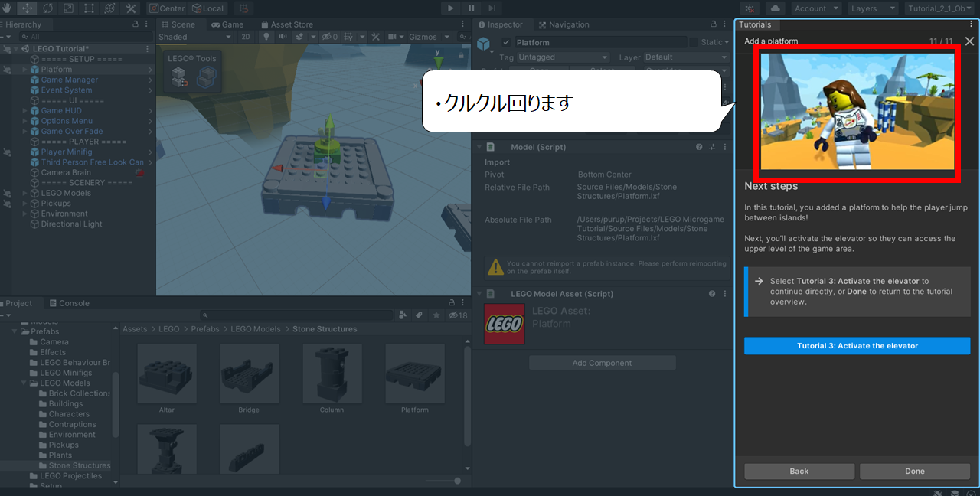Click the LEGO brick connectivity tool
This screenshot has width=980, height=496.
coord(179,76)
